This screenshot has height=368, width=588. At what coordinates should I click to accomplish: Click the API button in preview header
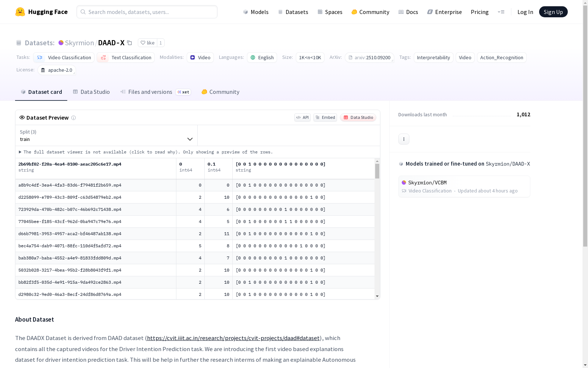click(x=302, y=117)
